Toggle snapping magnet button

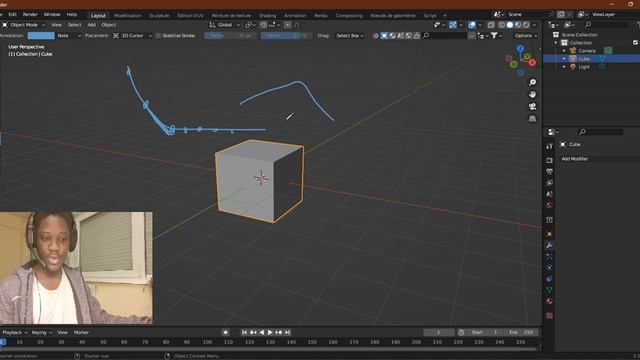[x=263, y=25]
